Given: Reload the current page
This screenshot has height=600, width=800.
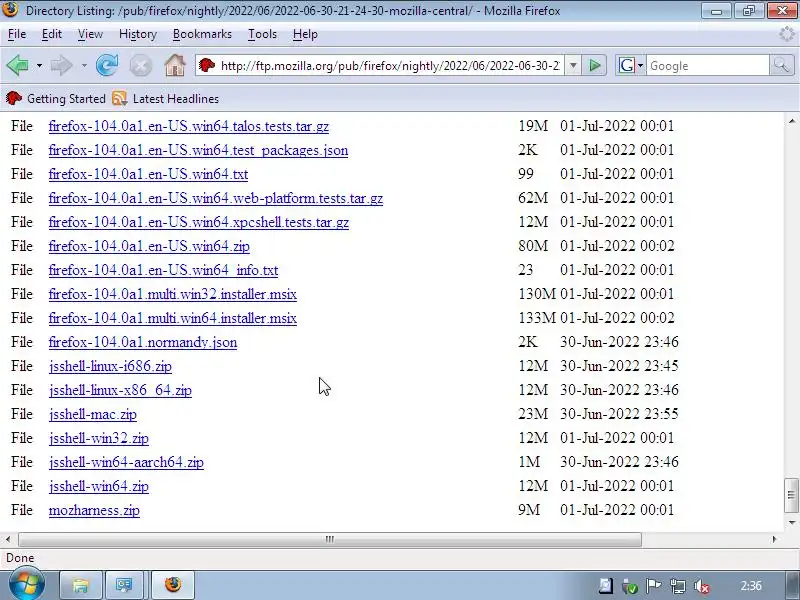Looking at the screenshot, I should [107, 65].
